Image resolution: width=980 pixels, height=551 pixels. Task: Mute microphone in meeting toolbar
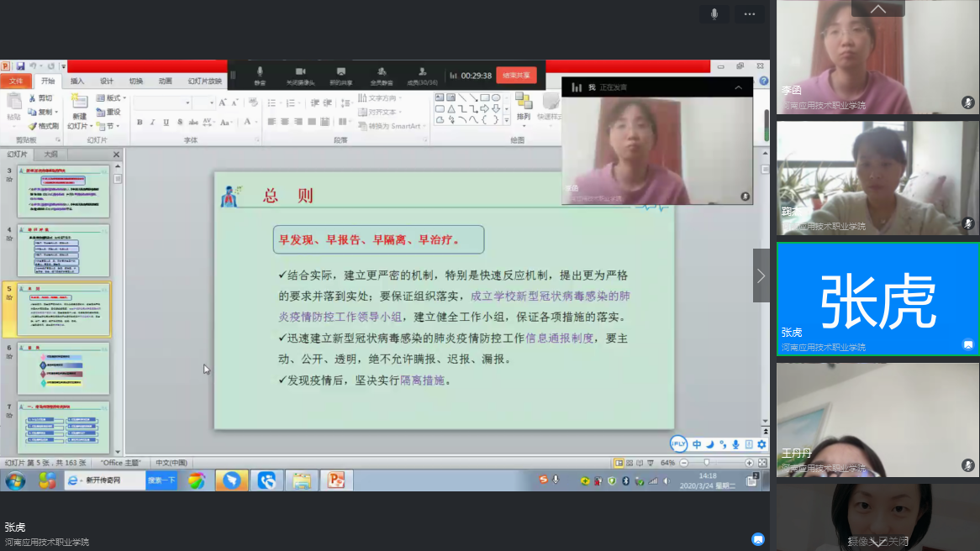(x=260, y=75)
